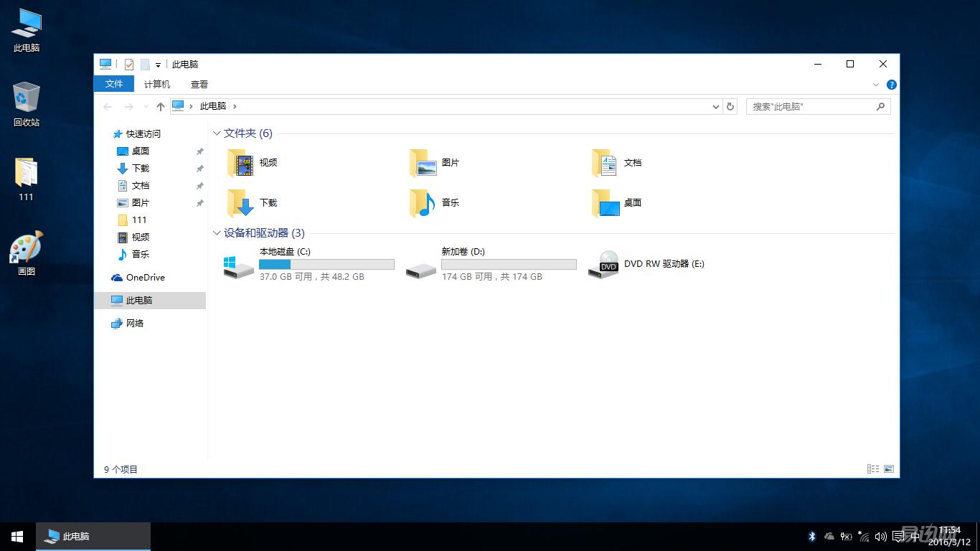The image size is (980, 551).
Task: Collapse the 文件夹 (6) group
Action: pos(217,133)
